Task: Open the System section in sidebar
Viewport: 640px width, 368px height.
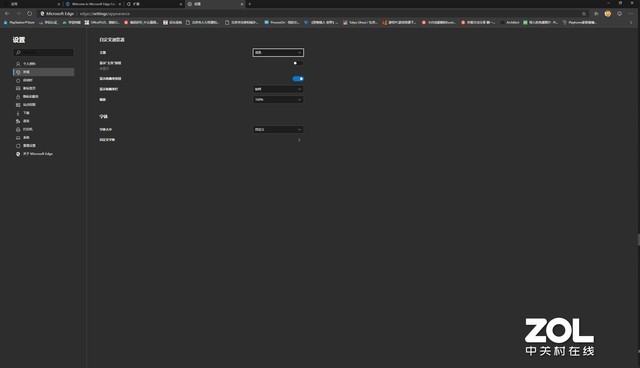Action: click(x=43, y=137)
